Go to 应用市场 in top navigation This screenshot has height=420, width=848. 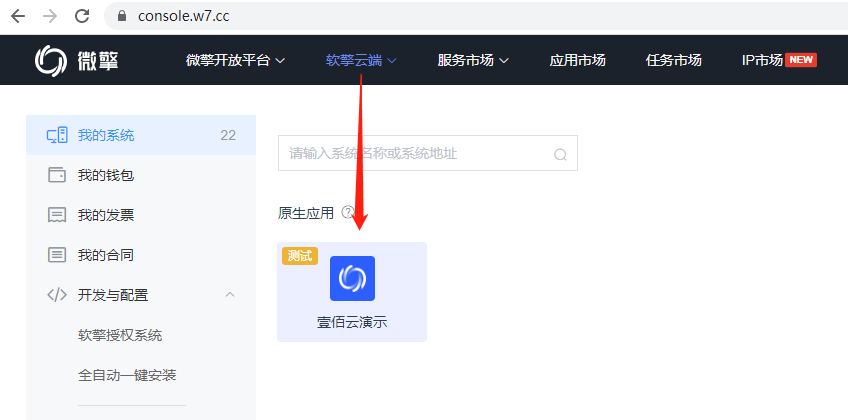[x=578, y=61]
